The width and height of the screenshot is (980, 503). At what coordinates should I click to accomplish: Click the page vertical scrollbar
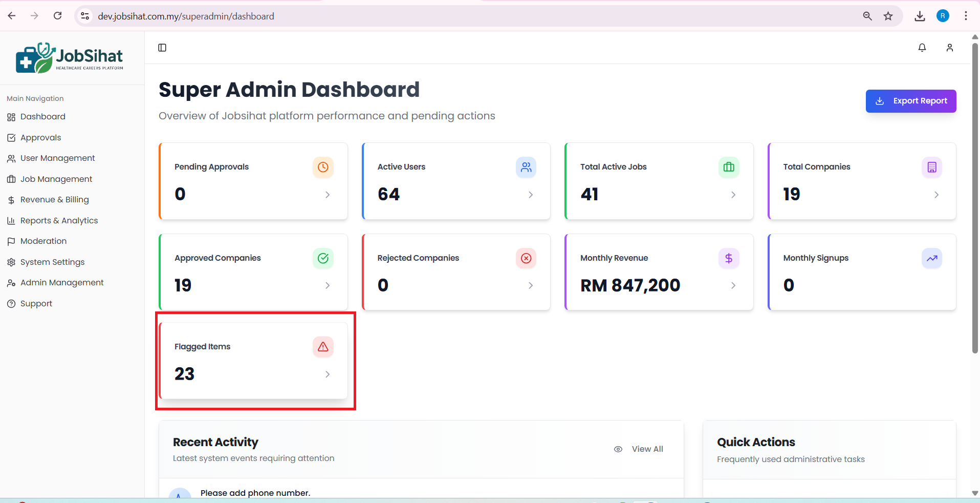974,205
